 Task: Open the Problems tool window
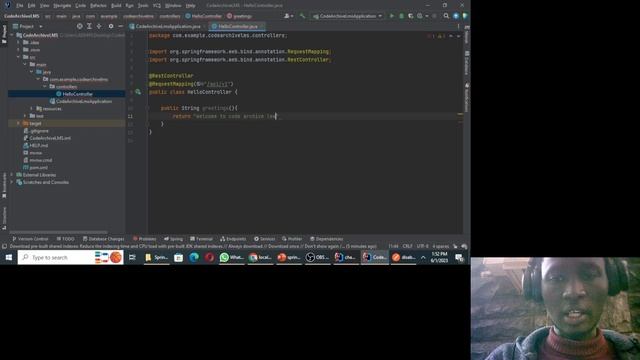pos(144,239)
